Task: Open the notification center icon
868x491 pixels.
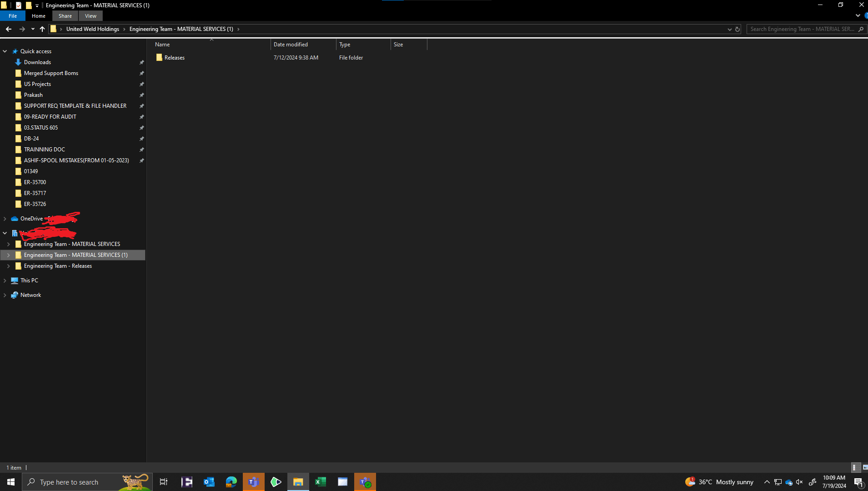Action: (858, 482)
